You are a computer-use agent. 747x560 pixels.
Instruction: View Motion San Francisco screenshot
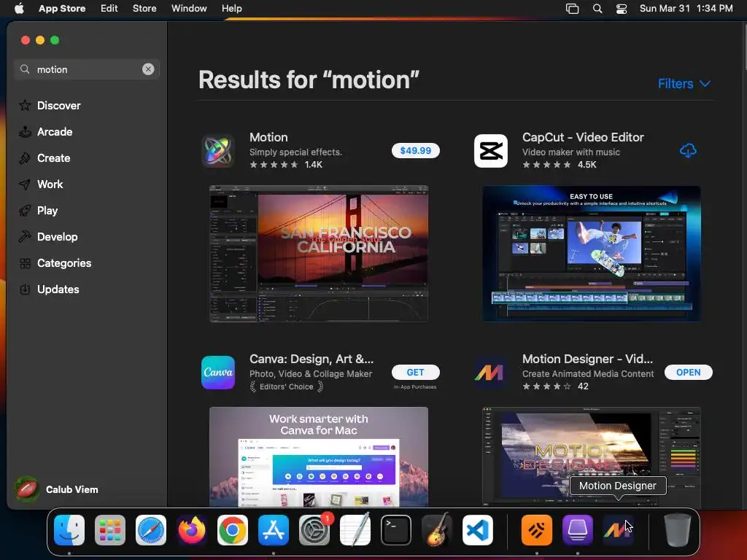(x=319, y=254)
